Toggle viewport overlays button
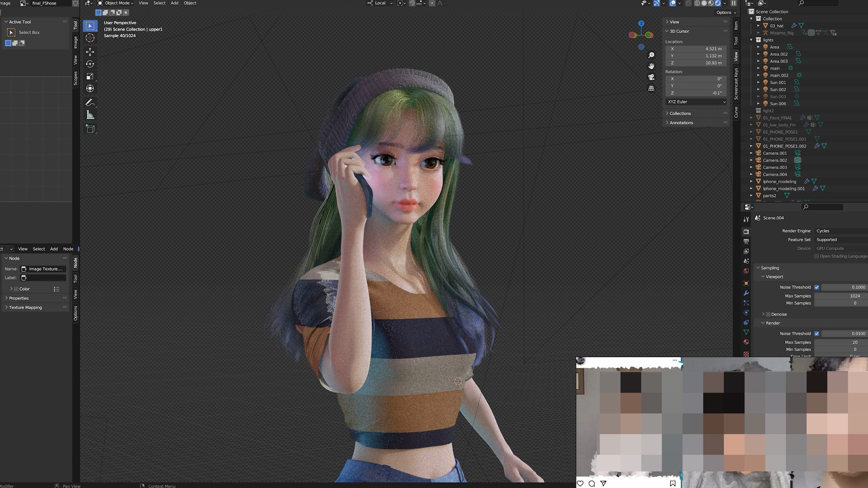The image size is (868, 488). (673, 3)
